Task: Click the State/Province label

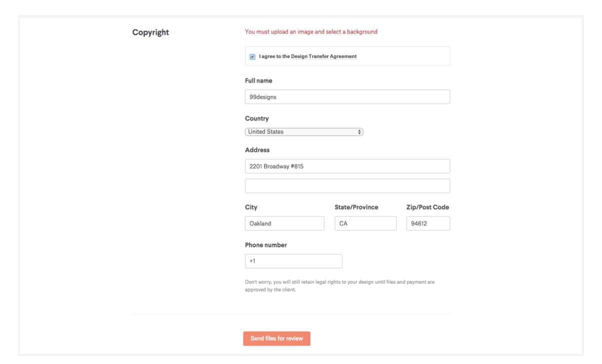Action: click(356, 207)
